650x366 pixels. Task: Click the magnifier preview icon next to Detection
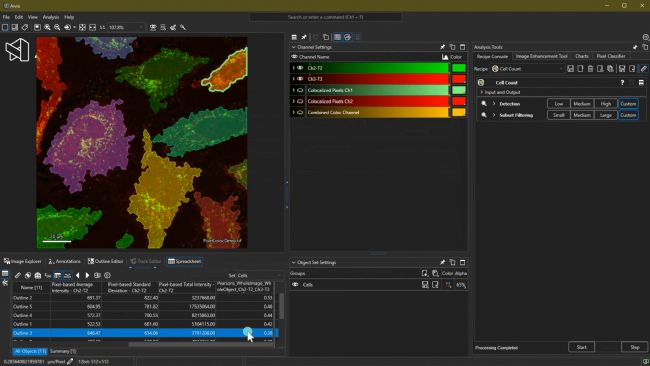(484, 104)
